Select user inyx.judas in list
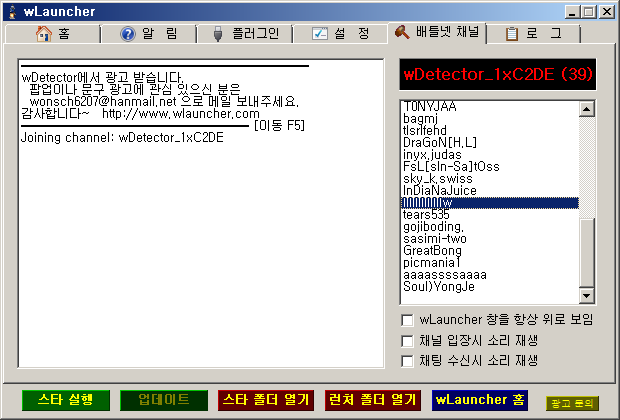The height and width of the screenshot is (420, 620). click(490, 154)
